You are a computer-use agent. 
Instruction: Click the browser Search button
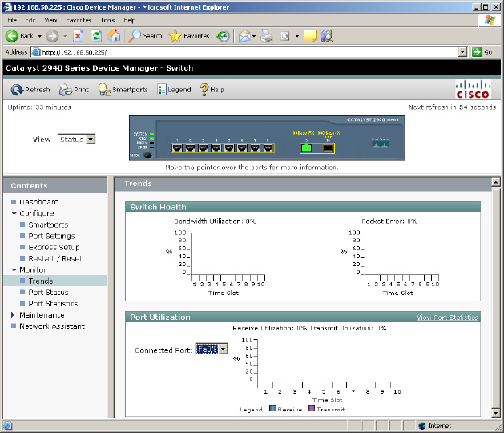(x=145, y=36)
